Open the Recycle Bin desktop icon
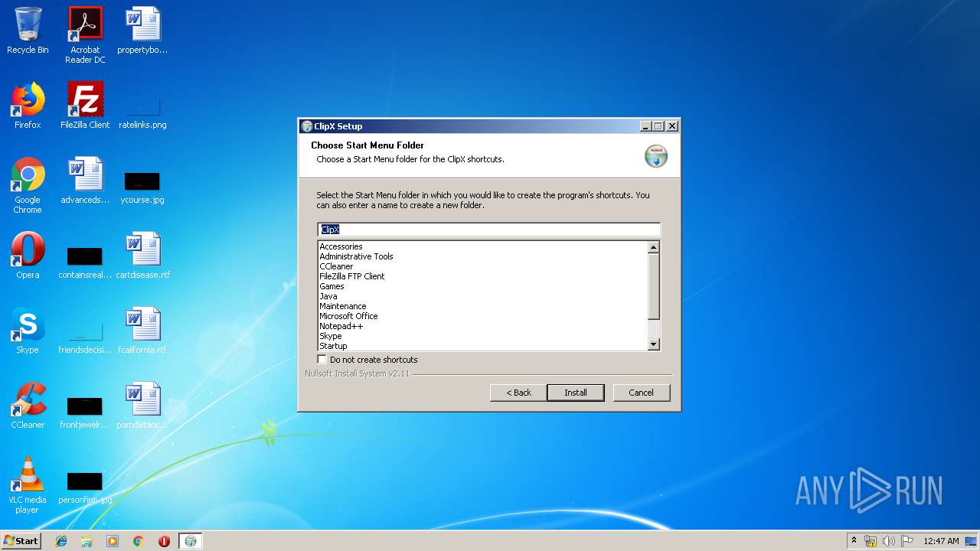The height and width of the screenshot is (551, 980). [x=28, y=31]
